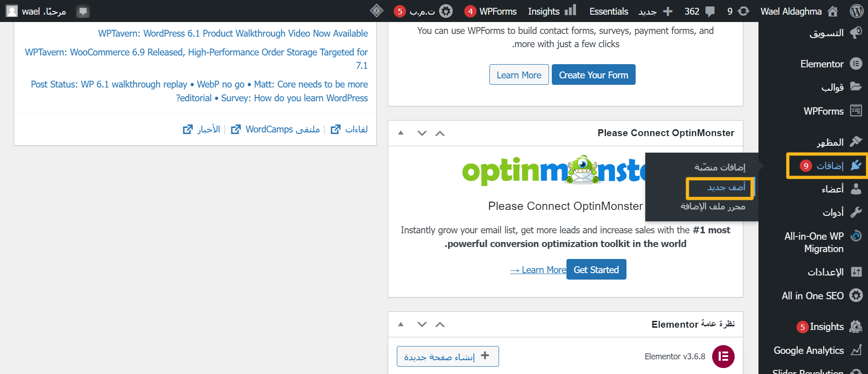Click the Insights bar chart icon
Image resolution: width=868 pixels, height=374 pixels.
coord(570,11)
